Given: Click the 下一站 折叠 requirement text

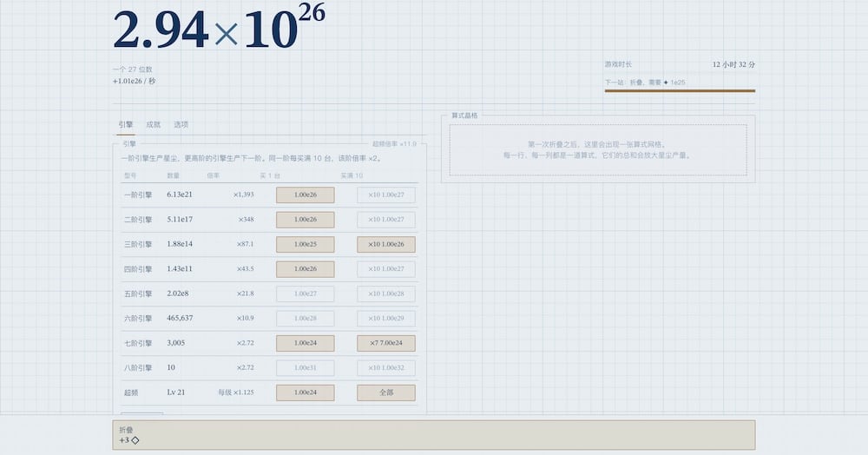Looking at the screenshot, I should [x=645, y=82].
